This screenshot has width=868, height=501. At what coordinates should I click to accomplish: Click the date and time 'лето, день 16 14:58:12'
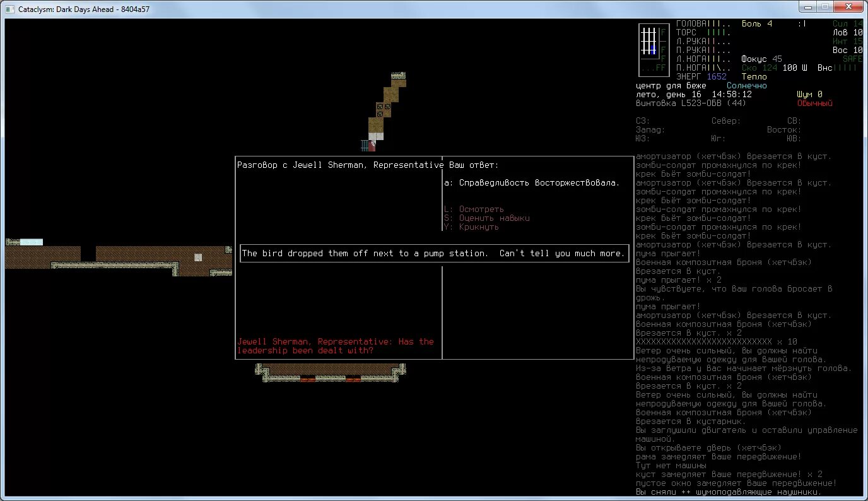[694, 95]
